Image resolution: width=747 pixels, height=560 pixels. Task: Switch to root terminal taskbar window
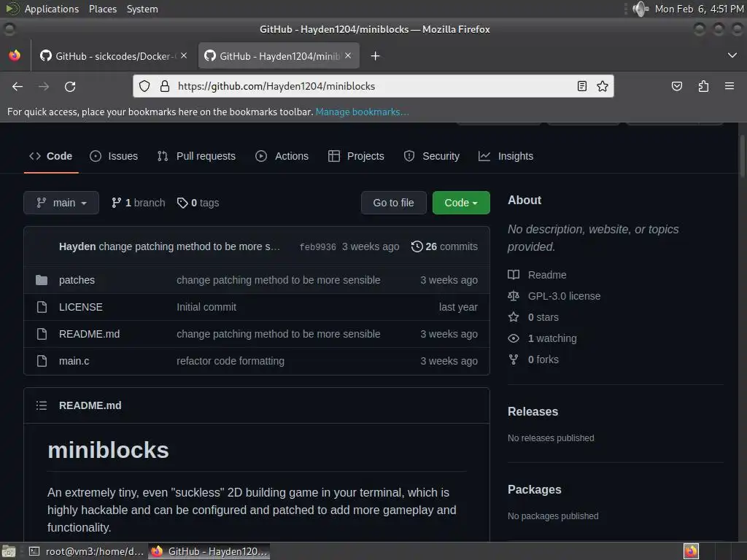point(86,551)
